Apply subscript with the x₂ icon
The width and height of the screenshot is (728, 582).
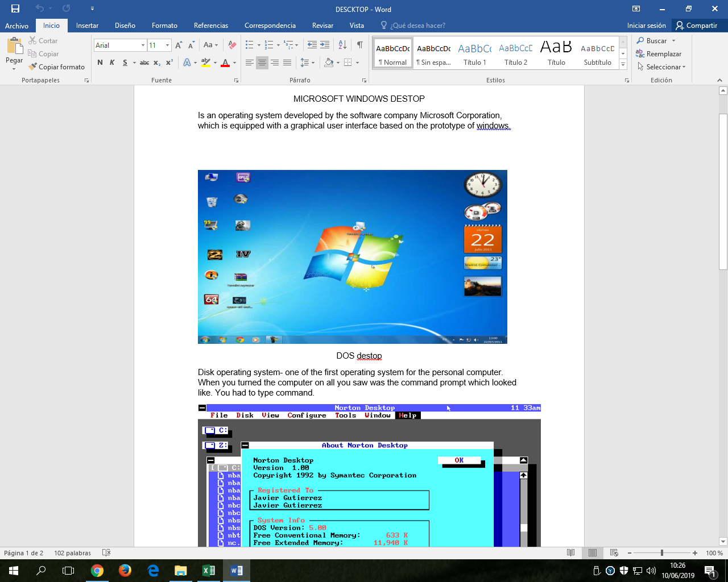pyautogui.click(x=157, y=63)
